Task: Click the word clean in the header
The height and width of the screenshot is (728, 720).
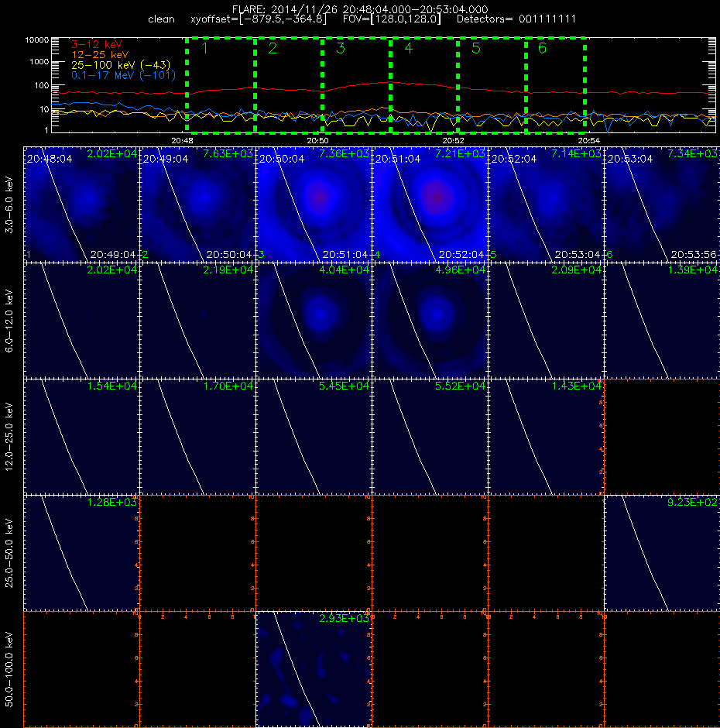Action: pos(161,19)
